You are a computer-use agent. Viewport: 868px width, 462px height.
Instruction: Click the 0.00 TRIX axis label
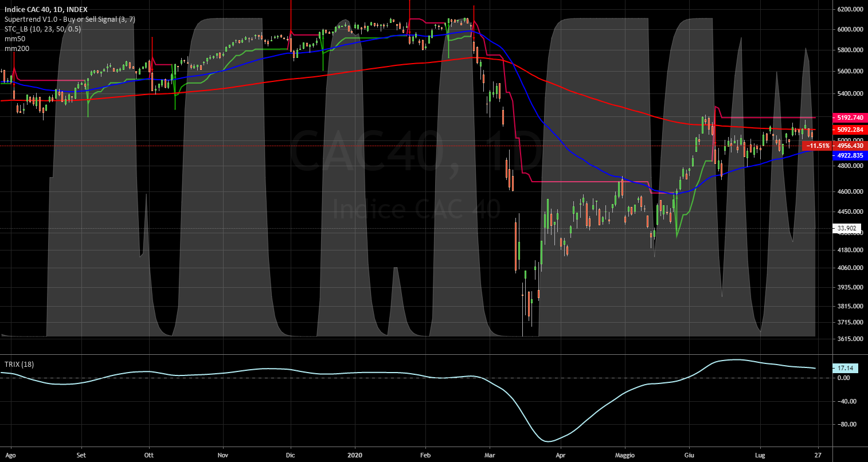point(843,378)
